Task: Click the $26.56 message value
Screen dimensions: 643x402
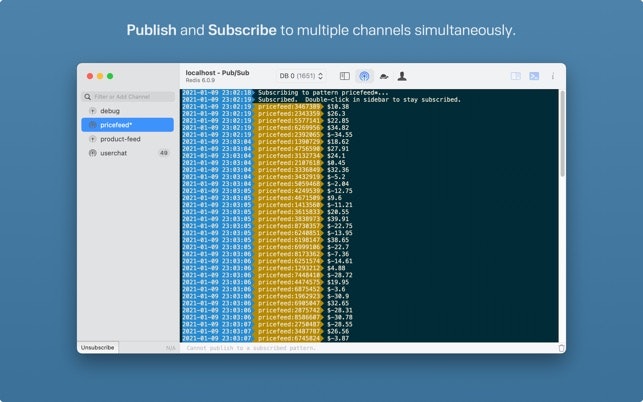Action: coord(338,331)
